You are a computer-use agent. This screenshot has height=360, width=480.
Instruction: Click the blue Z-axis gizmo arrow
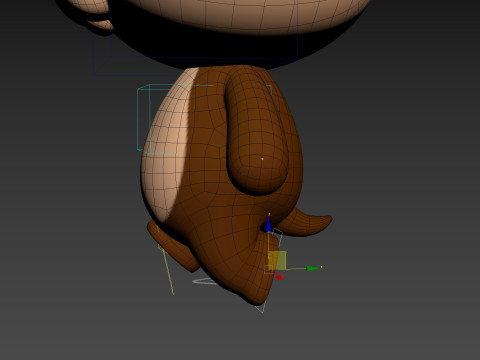click(x=269, y=224)
